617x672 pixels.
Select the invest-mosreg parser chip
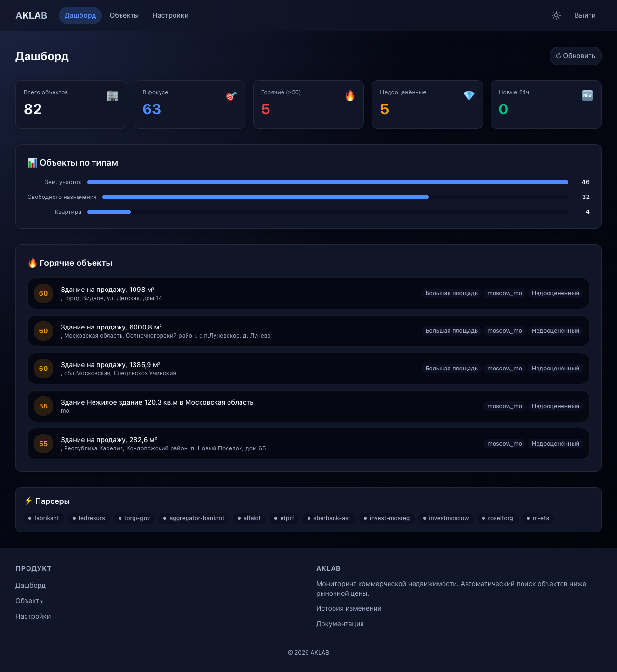(387, 518)
